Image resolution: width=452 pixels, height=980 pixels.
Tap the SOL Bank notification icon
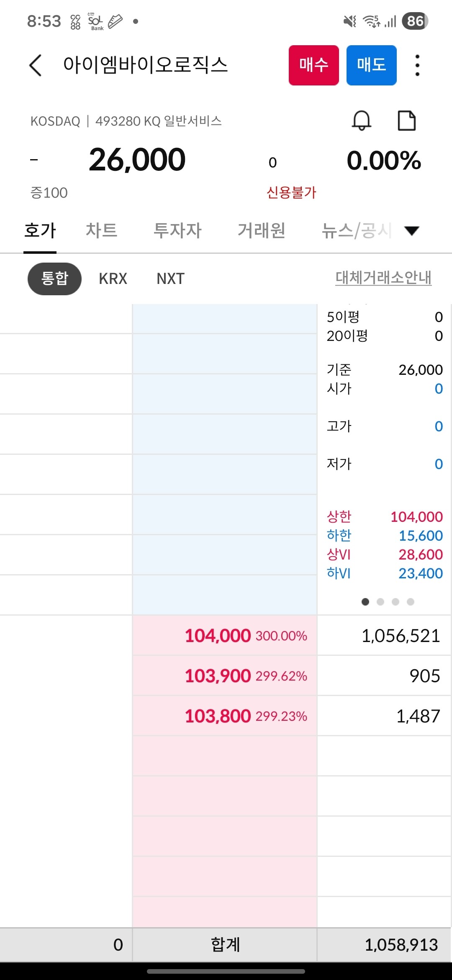pyautogui.click(x=95, y=21)
